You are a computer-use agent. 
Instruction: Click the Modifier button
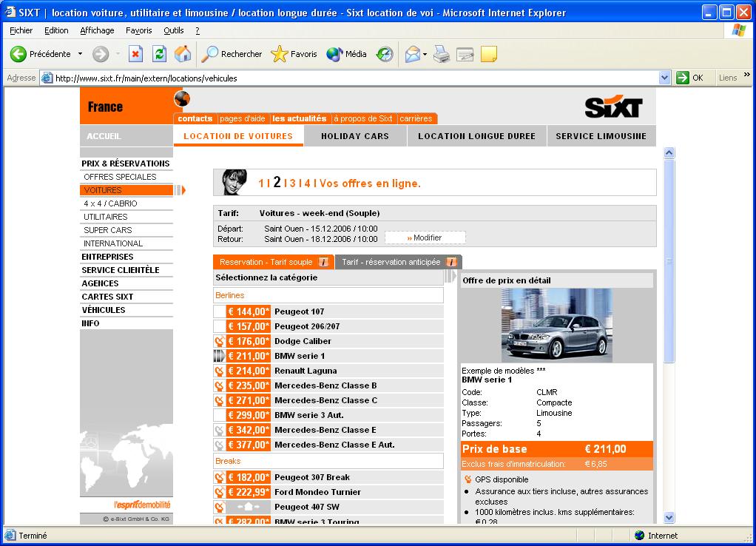click(425, 237)
